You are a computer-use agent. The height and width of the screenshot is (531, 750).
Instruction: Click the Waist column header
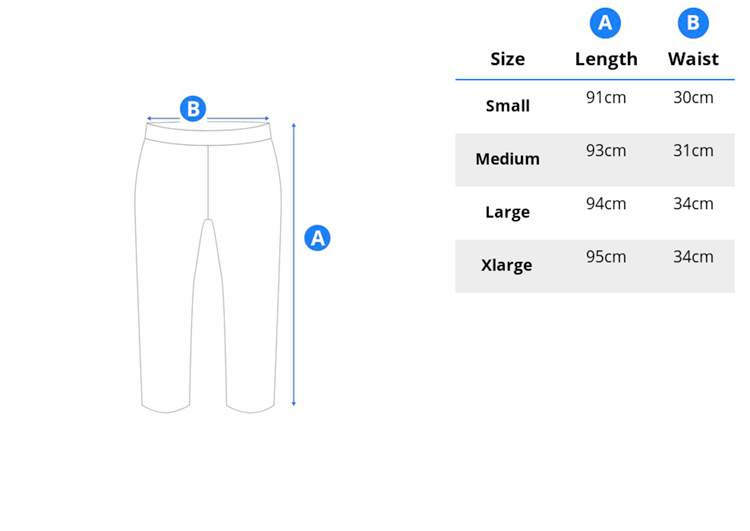pos(693,59)
